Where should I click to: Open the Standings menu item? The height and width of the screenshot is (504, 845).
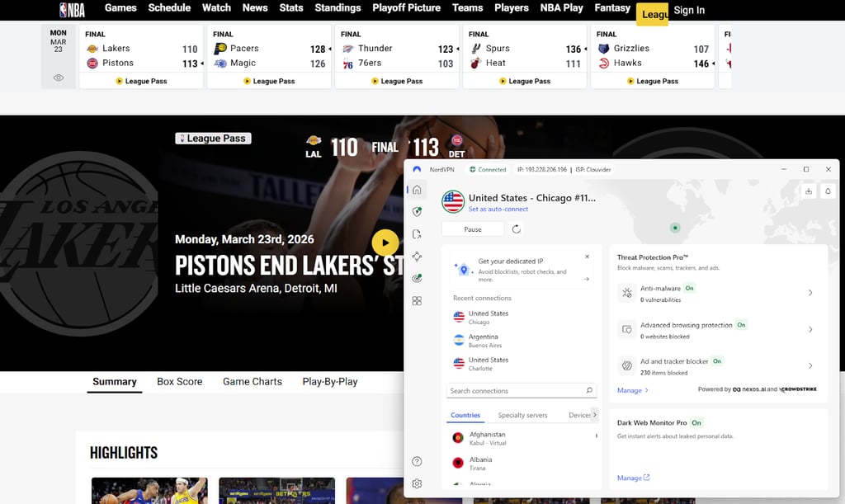[x=338, y=7]
